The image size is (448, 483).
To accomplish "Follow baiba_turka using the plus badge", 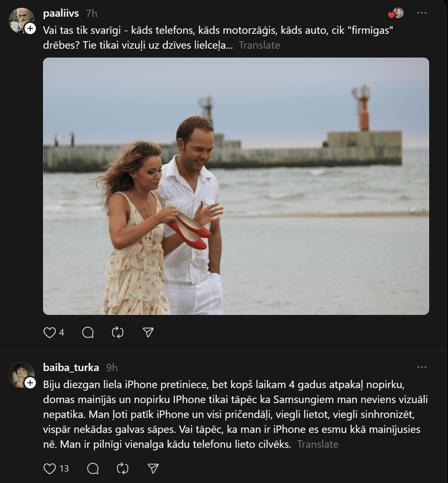I will [30, 383].
